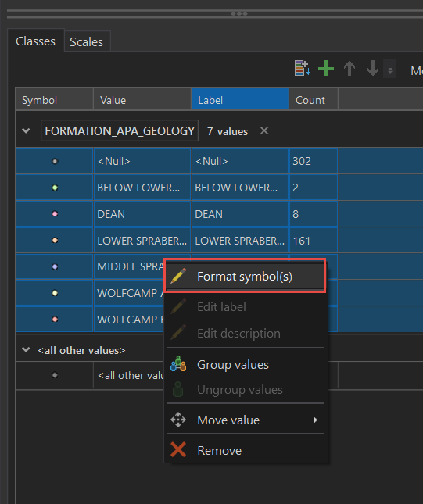
Task: Click the green plus Add unlisted values icon
Action: [x=326, y=68]
